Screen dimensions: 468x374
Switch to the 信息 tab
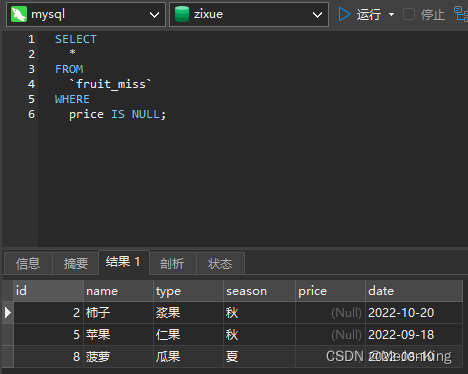(x=28, y=264)
